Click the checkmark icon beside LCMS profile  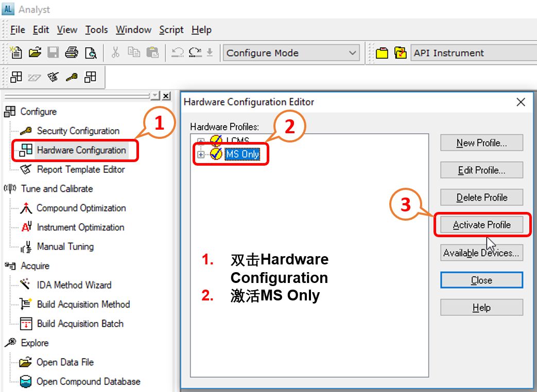point(216,140)
